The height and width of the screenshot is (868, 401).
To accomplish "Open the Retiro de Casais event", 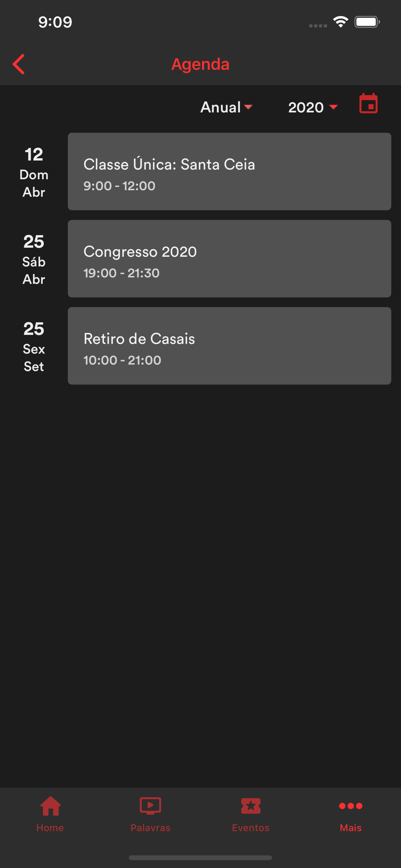I will [229, 346].
